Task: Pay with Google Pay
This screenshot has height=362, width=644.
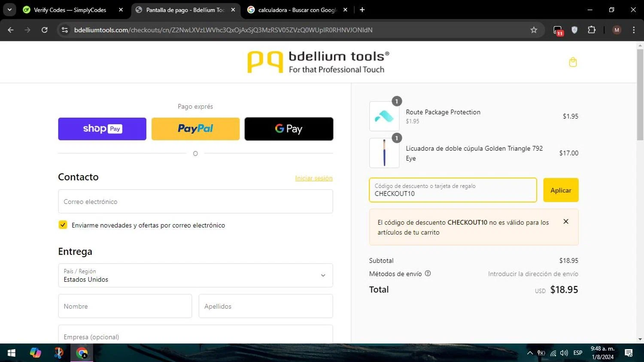Action: coord(289,129)
